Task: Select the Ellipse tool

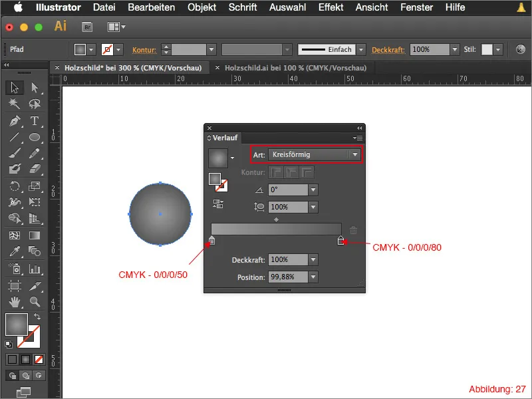Action: coord(35,137)
